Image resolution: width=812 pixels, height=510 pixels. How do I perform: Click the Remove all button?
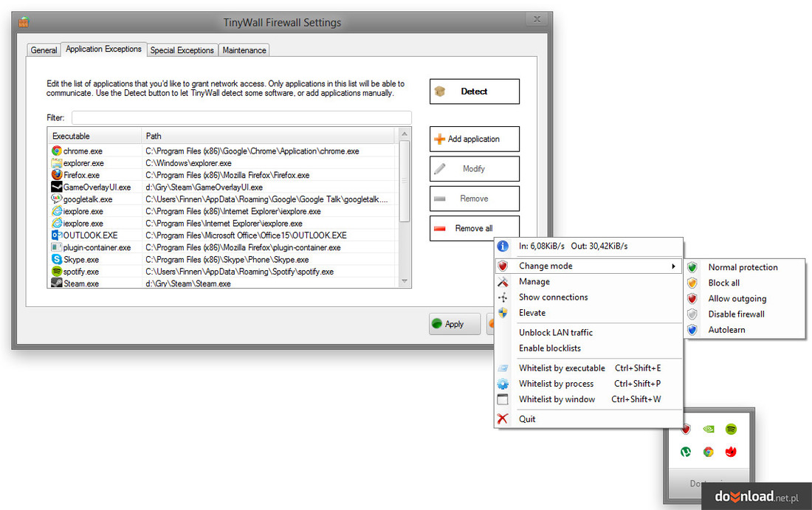475,228
